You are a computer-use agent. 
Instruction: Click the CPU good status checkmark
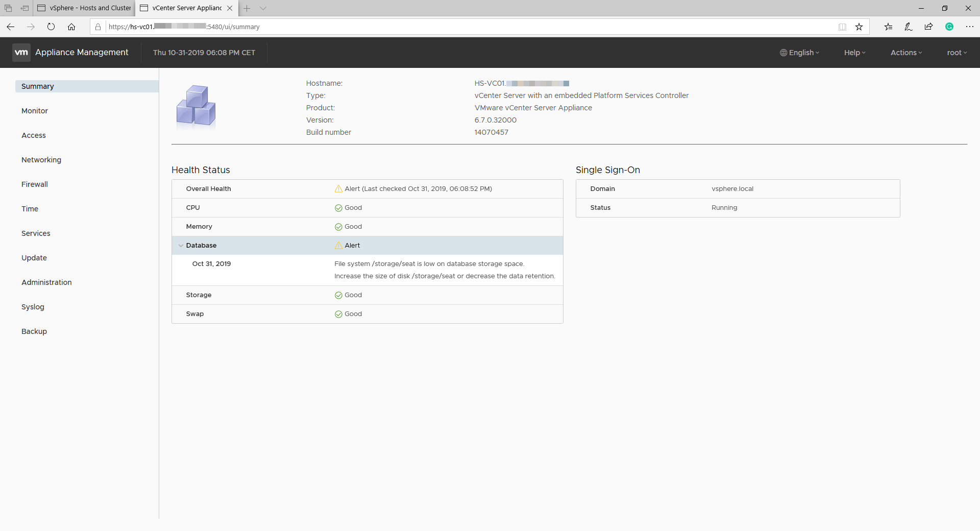[x=338, y=208]
